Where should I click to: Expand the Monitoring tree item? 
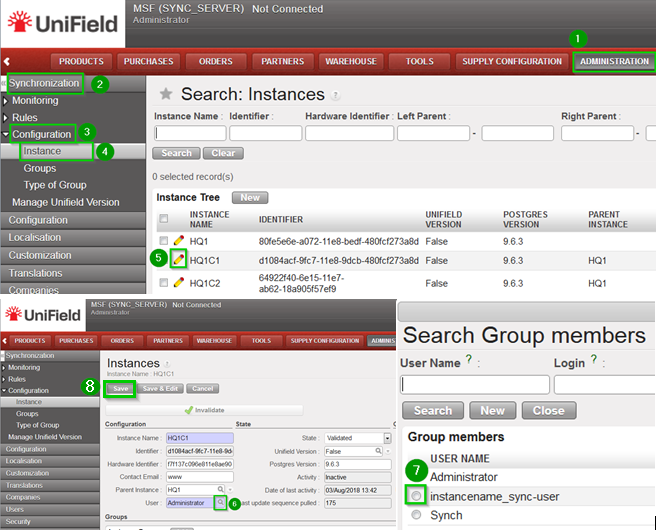click(5, 101)
